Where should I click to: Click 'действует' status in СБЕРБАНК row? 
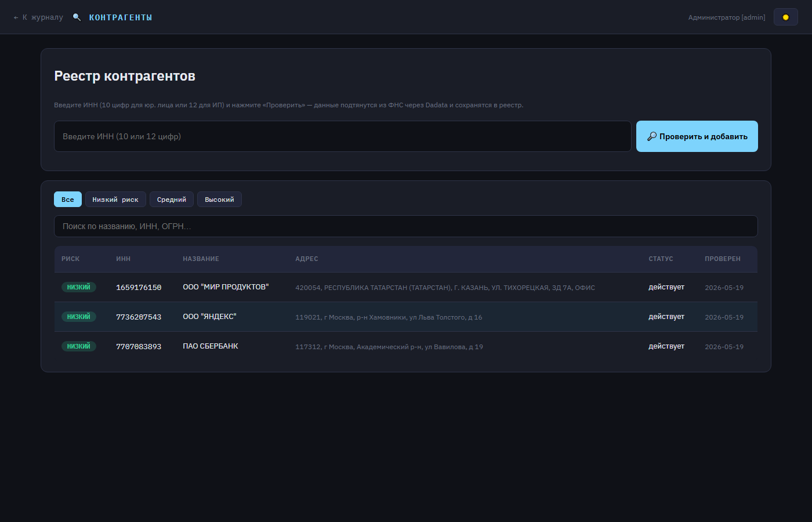[x=666, y=346]
